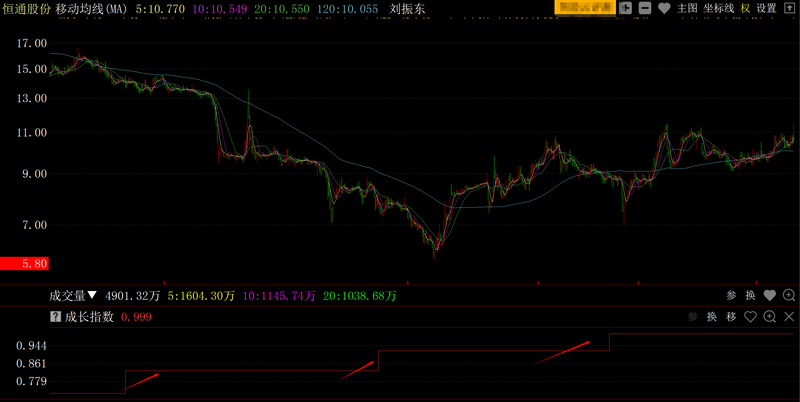Open the 设置 menu
800x402 pixels.
coord(766,8)
